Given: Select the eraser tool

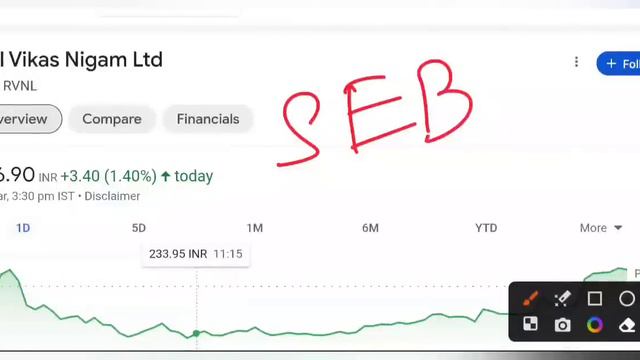Looking at the screenshot, I should tap(627, 325).
